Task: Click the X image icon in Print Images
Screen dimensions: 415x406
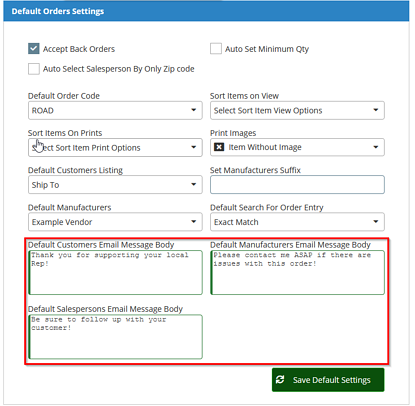Action: (x=219, y=147)
